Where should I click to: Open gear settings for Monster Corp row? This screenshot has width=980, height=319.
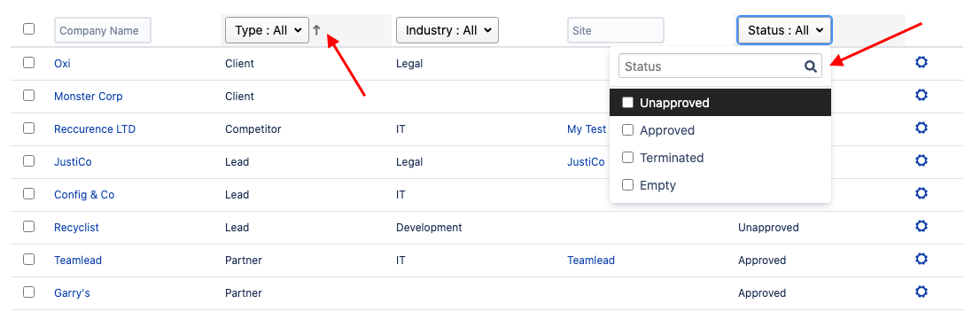[x=921, y=95]
